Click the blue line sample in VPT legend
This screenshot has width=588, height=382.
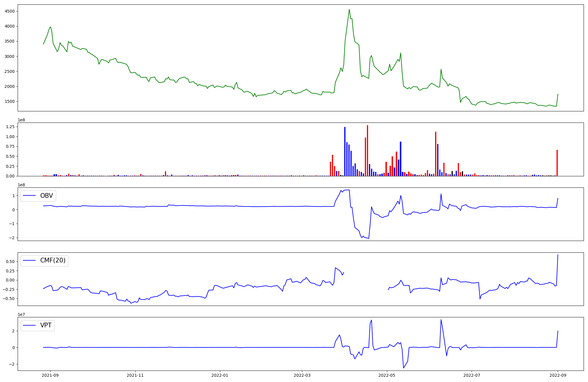tap(29, 325)
